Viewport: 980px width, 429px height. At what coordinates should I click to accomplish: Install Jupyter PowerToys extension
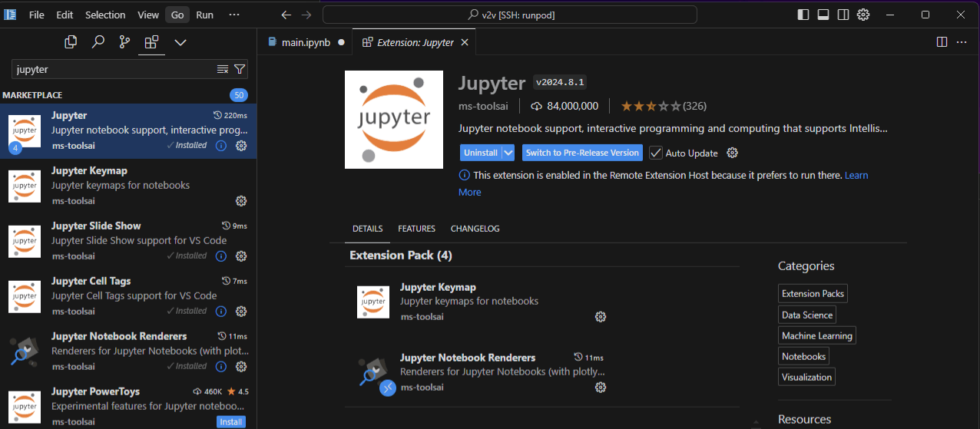[231, 421]
